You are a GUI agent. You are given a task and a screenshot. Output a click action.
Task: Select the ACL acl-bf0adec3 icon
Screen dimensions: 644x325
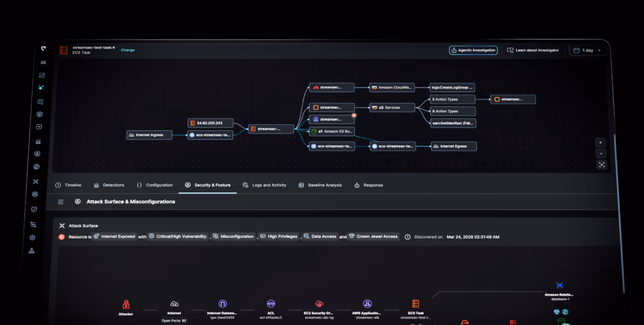(x=271, y=304)
